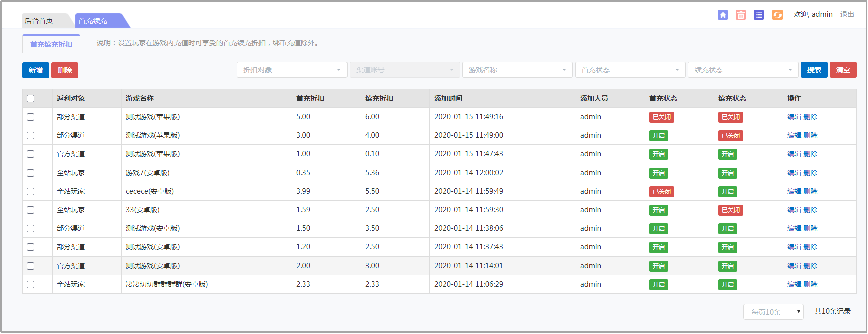Click the 共10条记录 record count
Image resolution: width=868 pixels, height=334 pixels.
tap(833, 311)
